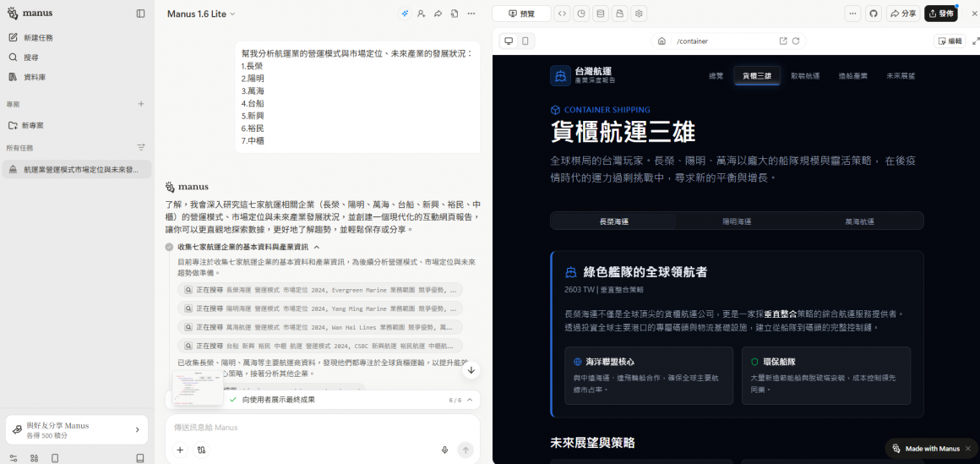Collapse the 6 / 6 task progress chevron
Viewport: 980px width, 464px height.
pos(470,400)
